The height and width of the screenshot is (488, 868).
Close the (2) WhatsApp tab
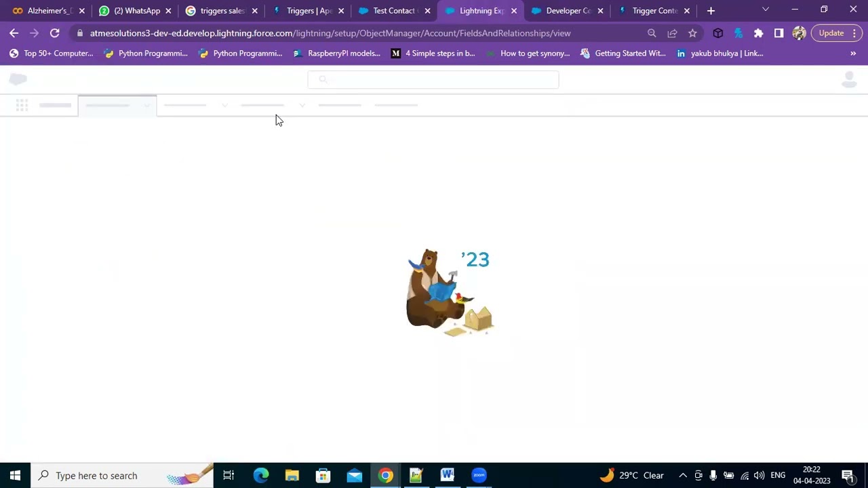coord(168,11)
